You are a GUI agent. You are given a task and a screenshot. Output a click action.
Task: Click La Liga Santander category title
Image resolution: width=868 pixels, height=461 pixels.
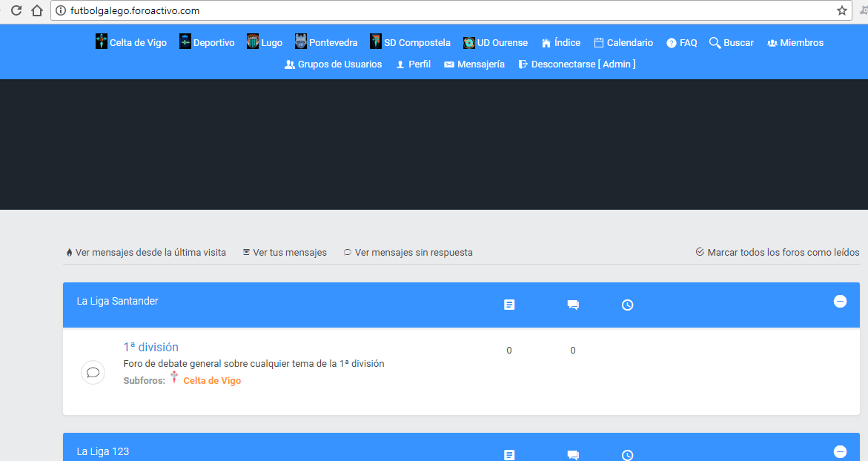117,301
